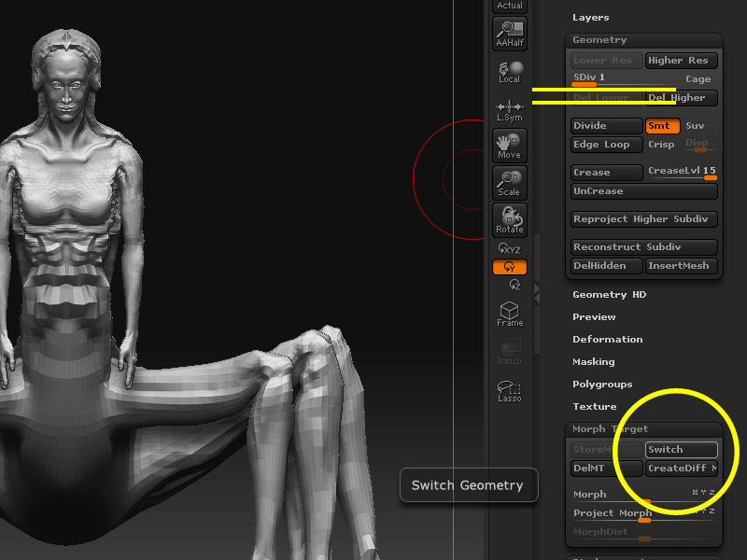Open the Masking subpalette

coord(593,361)
